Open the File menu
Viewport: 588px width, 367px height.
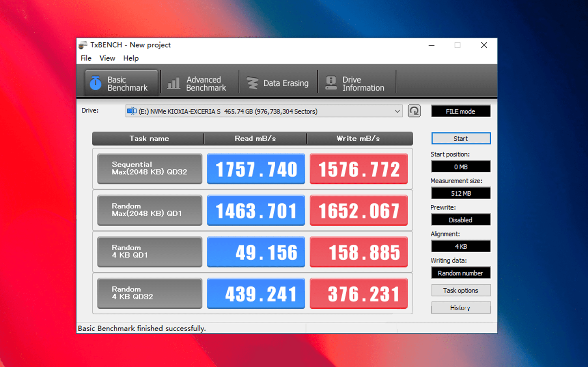click(86, 58)
